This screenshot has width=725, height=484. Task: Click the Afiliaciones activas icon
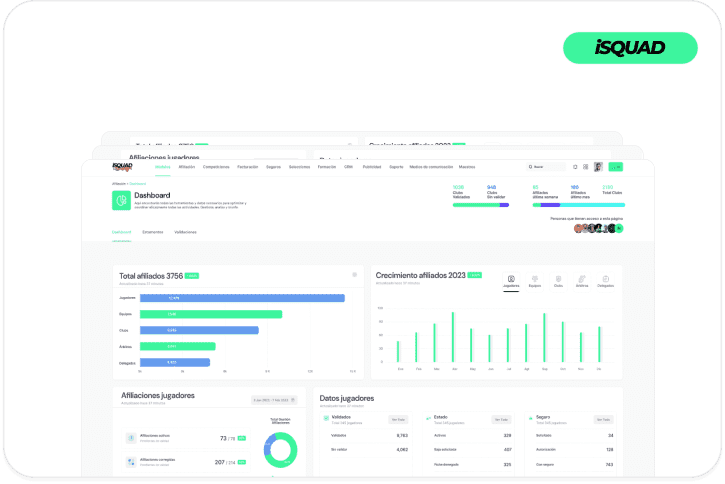coord(132,438)
